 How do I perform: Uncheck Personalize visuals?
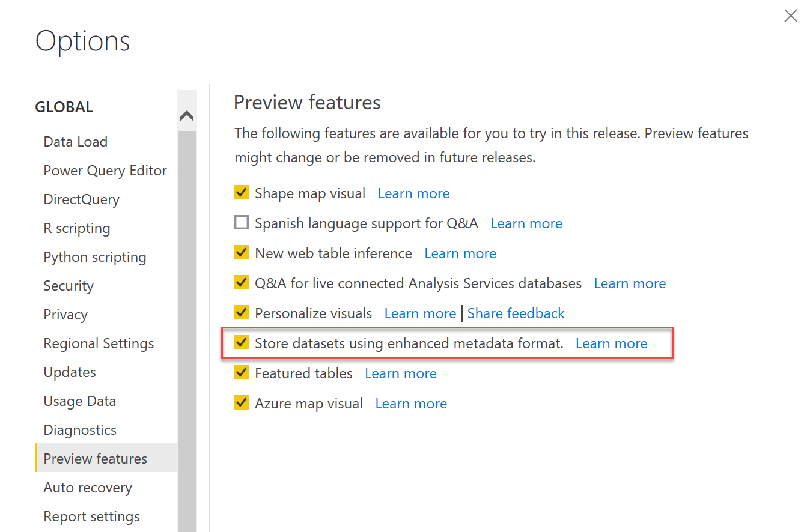pyautogui.click(x=242, y=313)
